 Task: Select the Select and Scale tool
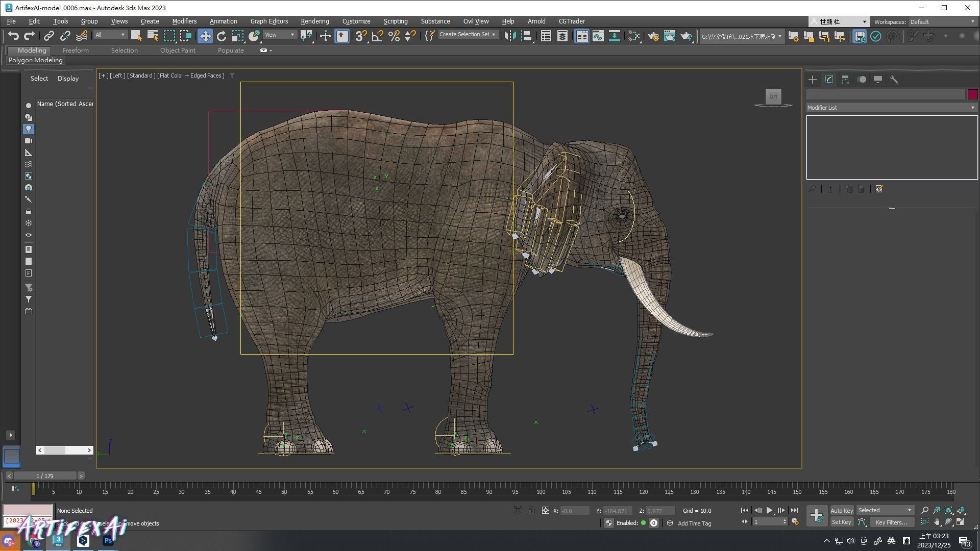pos(238,36)
